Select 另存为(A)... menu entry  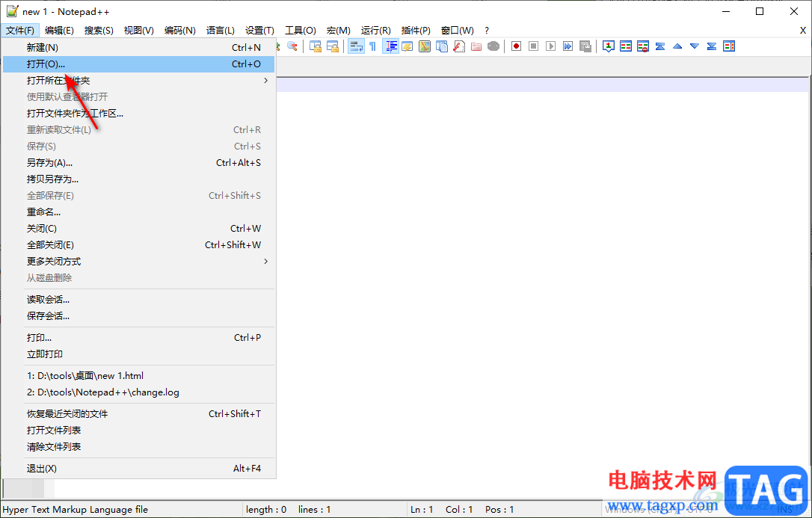(139, 163)
